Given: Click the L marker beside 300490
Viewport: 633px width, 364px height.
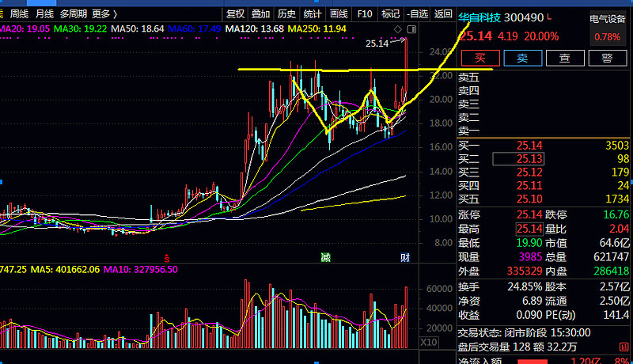Looking at the screenshot, I should [549, 17].
